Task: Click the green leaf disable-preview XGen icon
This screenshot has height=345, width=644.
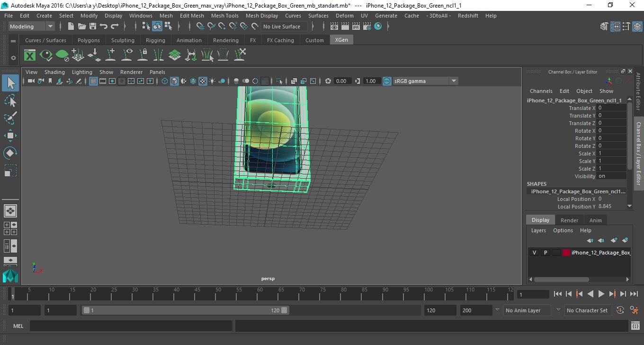Action: point(62,55)
